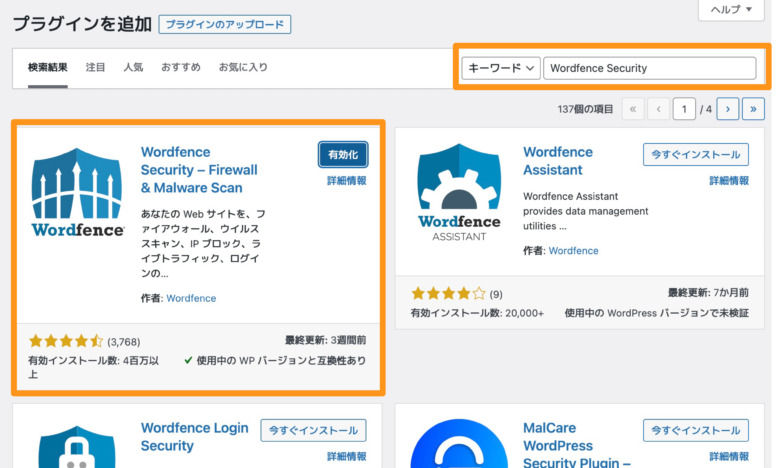
Task: Open 詳細情報 for MalCare WordPress Security
Action: pyautogui.click(x=729, y=457)
